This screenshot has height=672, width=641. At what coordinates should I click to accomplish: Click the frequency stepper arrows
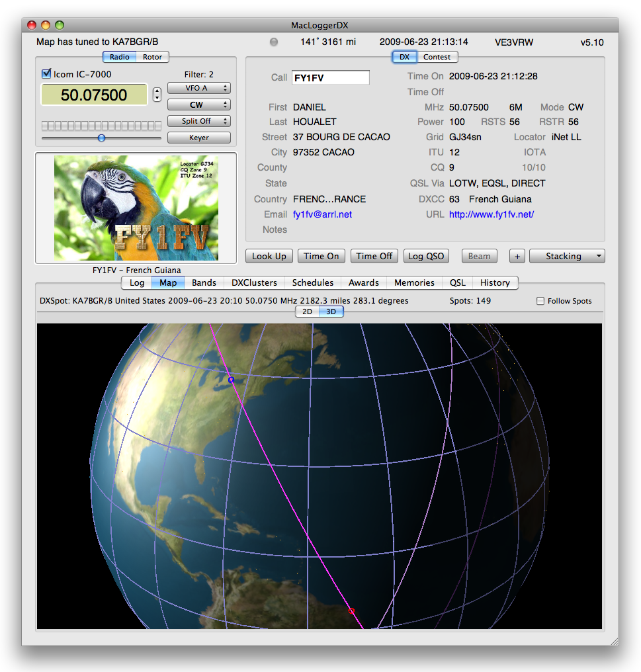(x=157, y=95)
